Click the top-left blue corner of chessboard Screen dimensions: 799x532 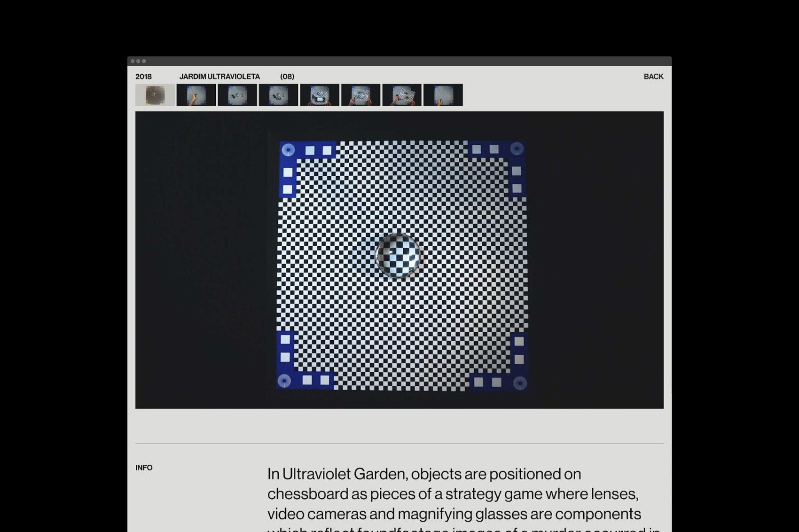(x=288, y=150)
